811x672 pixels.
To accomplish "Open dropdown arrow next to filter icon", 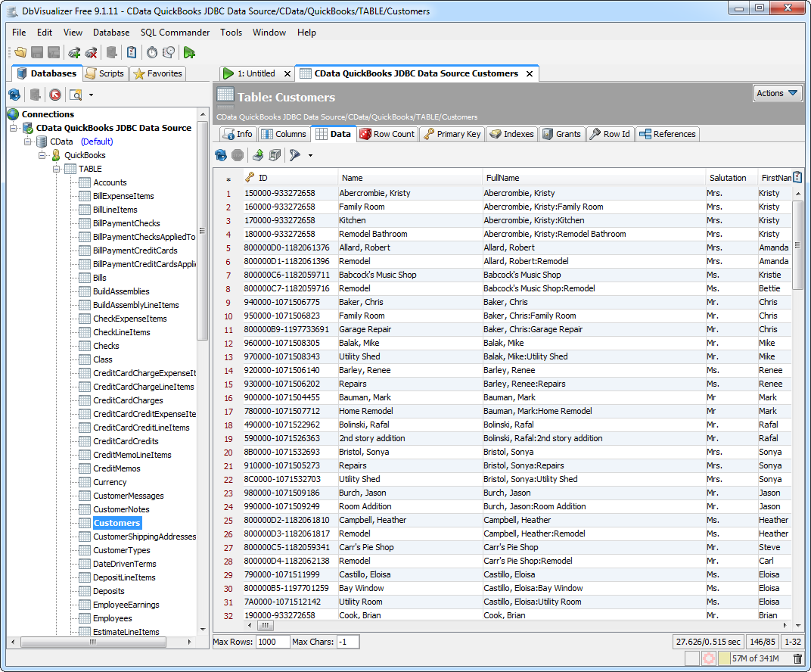I will point(310,155).
